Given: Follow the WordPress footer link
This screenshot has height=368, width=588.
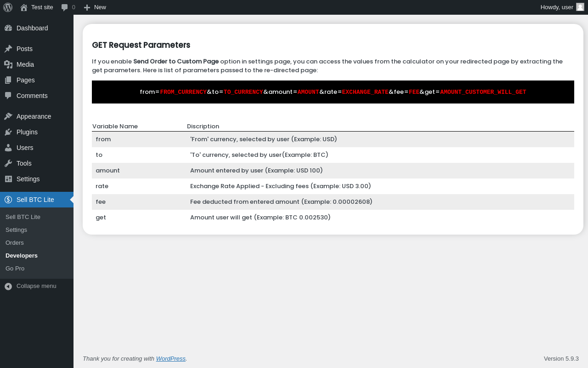Looking at the screenshot, I should [171, 359].
